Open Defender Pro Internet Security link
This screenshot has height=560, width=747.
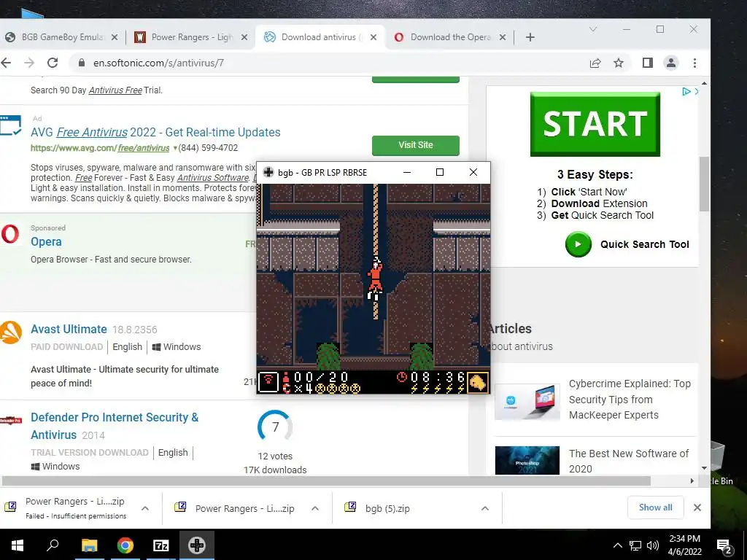click(115, 426)
